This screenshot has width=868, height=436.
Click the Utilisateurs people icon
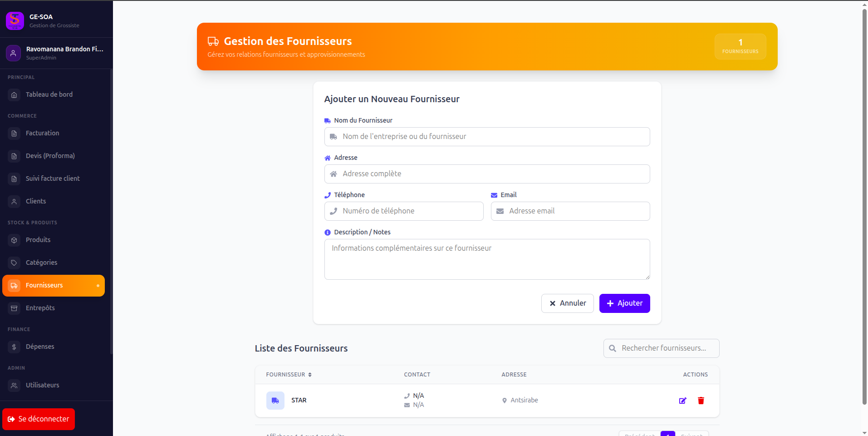tap(14, 386)
